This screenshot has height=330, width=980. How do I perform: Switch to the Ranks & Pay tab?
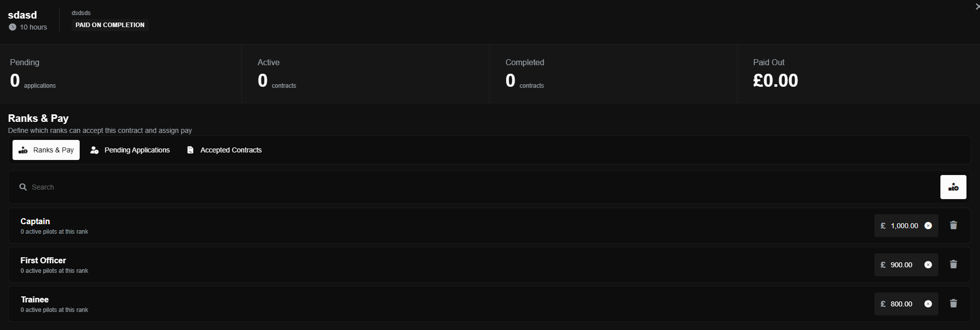(x=46, y=150)
